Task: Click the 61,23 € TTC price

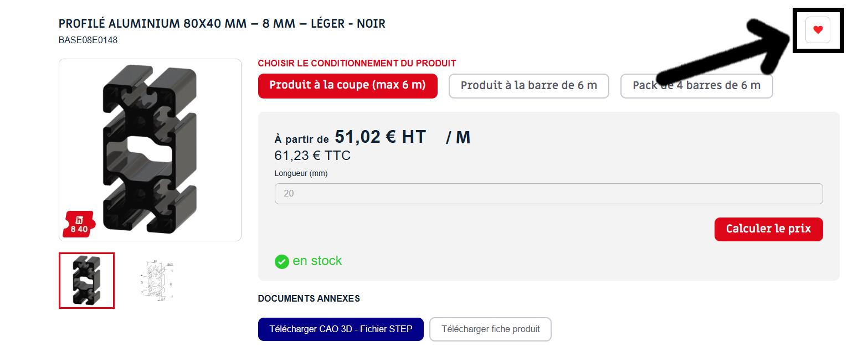Action: [312, 156]
